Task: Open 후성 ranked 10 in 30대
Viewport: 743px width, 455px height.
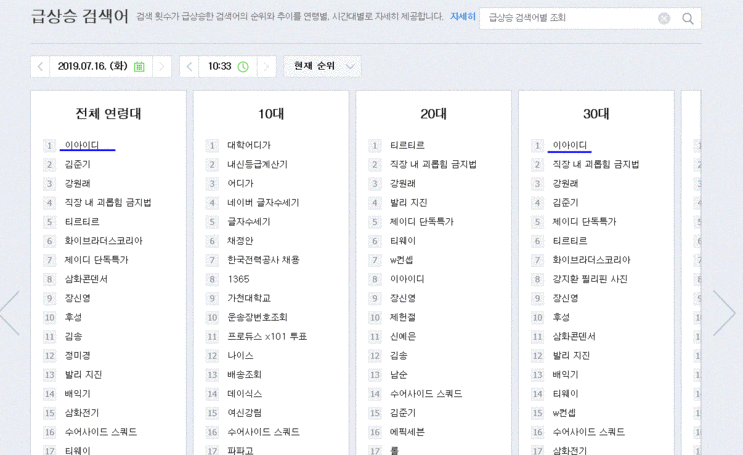Action: [x=561, y=317]
